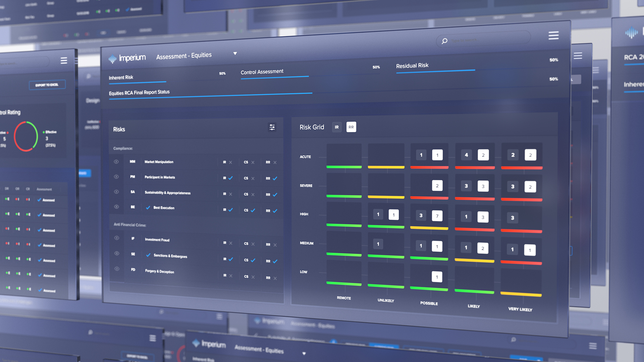The height and width of the screenshot is (362, 644).
Task: Toggle IR checkmark for Participant in Markets
Action: pyautogui.click(x=230, y=178)
